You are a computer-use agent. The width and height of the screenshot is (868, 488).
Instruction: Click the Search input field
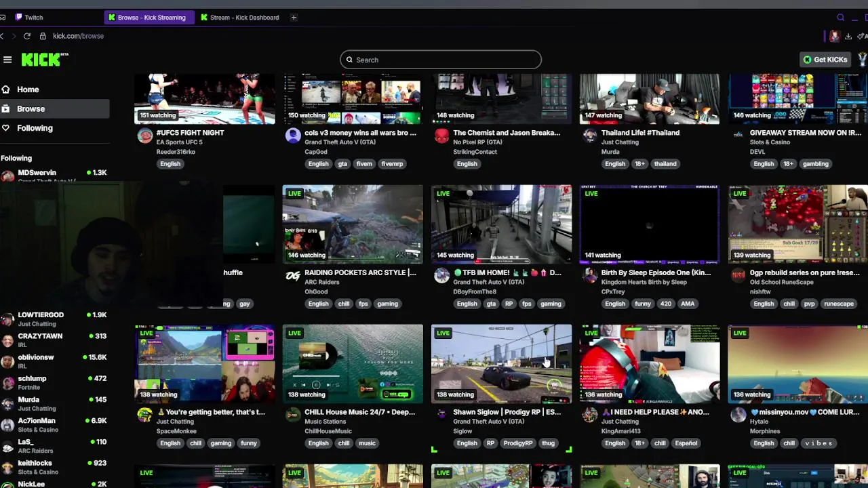click(441, 60)
